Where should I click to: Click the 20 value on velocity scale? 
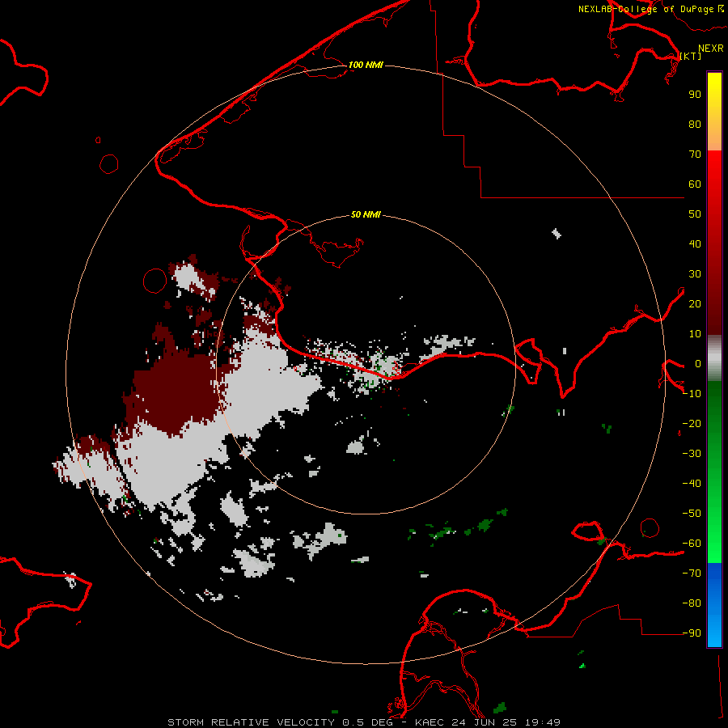pyautogui.click(x=695, y=303)
